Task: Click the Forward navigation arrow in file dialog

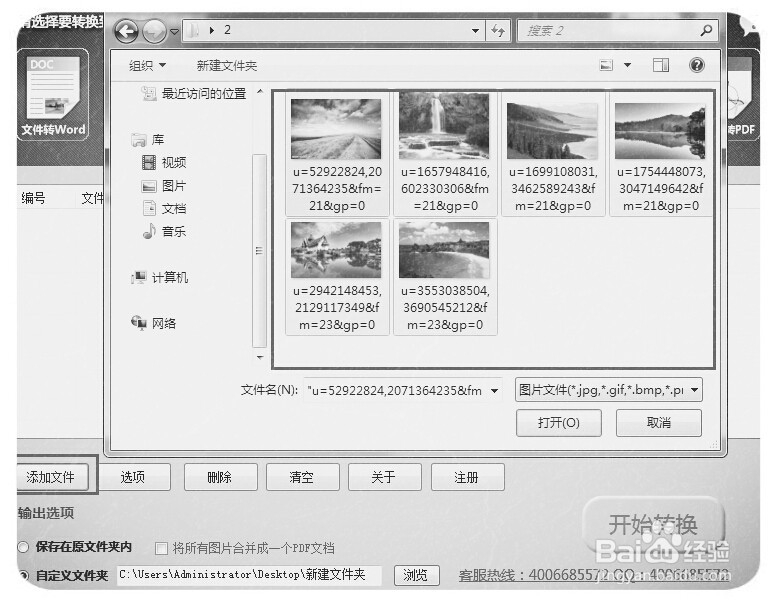Action: 154,32
